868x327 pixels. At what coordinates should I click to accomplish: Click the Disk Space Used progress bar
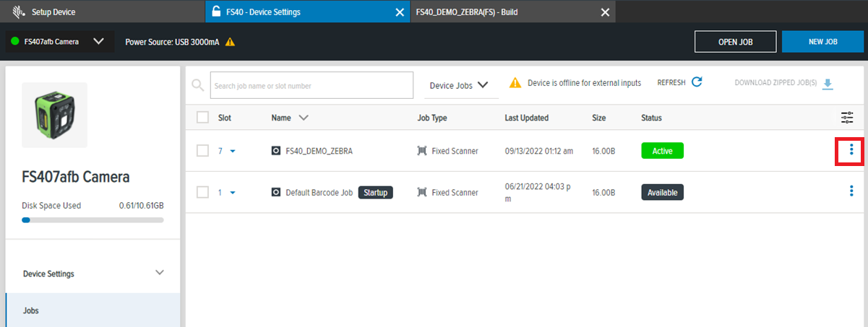pos(93,220)
